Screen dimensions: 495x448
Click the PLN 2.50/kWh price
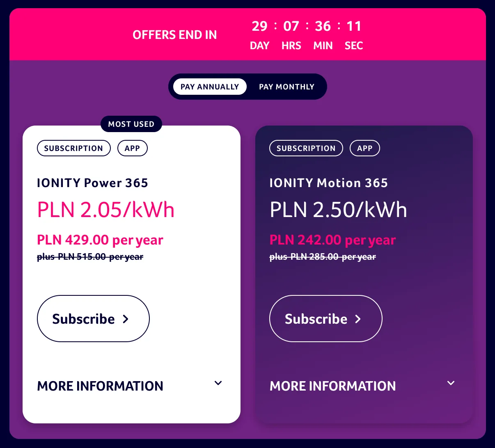pos(338,210)
